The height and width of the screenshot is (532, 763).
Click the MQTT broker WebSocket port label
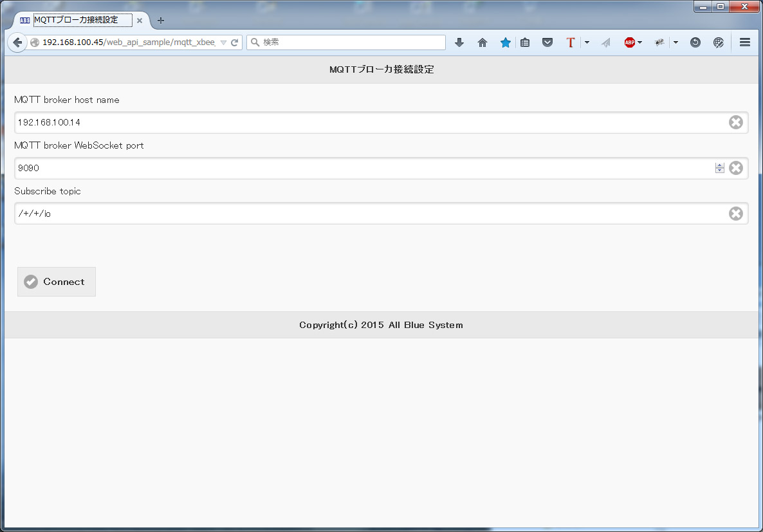pos(79,145)
